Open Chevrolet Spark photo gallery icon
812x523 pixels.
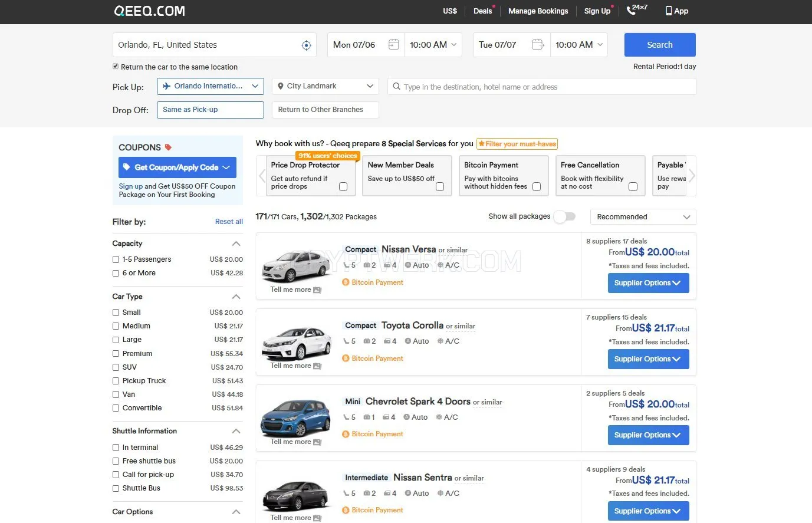coord(317,442)
